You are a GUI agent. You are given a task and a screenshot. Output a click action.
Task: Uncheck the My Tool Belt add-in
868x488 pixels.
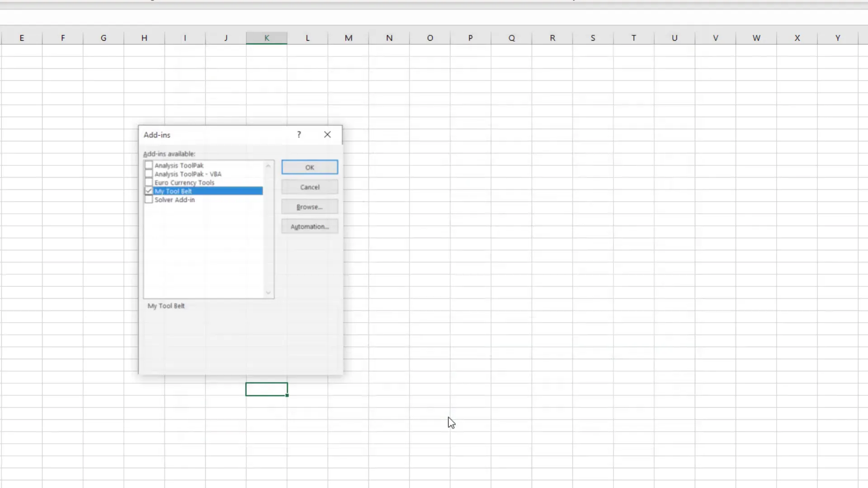[149, 191]
